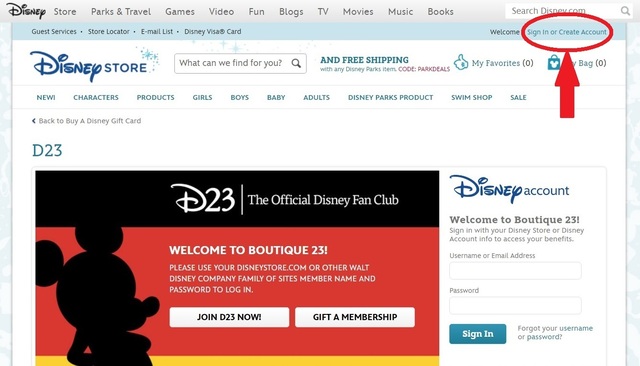Open the E-mail List link

(157, 31)
